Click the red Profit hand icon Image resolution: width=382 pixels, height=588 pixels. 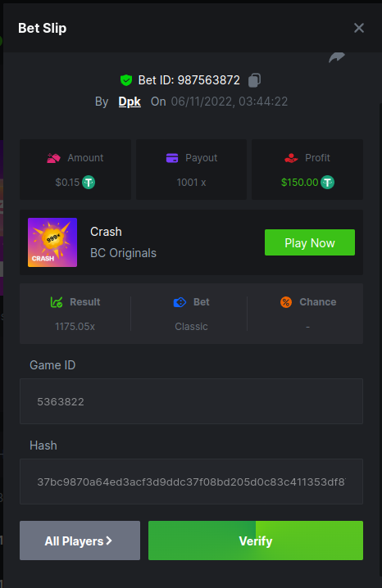pos(291,158)
